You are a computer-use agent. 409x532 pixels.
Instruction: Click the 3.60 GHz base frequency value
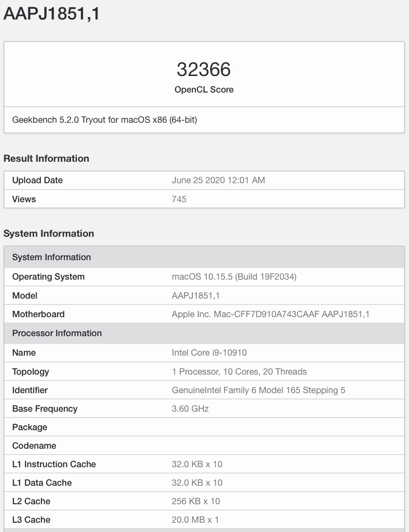[x=190, y=409]
